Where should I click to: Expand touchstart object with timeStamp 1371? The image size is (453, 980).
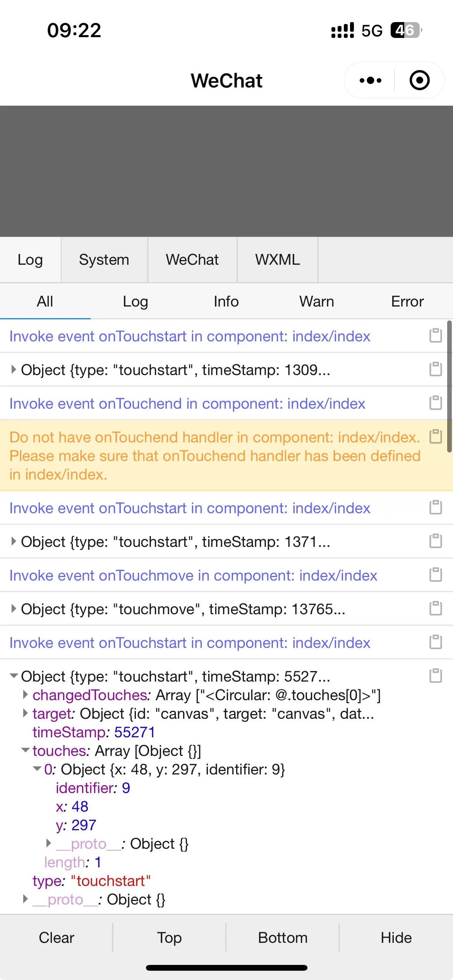tap(14, 541)
